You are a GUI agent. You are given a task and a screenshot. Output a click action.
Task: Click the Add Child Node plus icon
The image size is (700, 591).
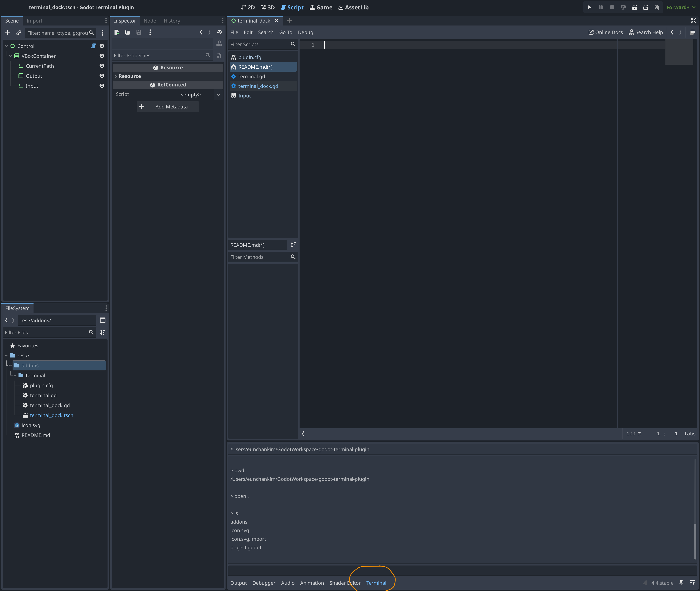click(8, 33)
